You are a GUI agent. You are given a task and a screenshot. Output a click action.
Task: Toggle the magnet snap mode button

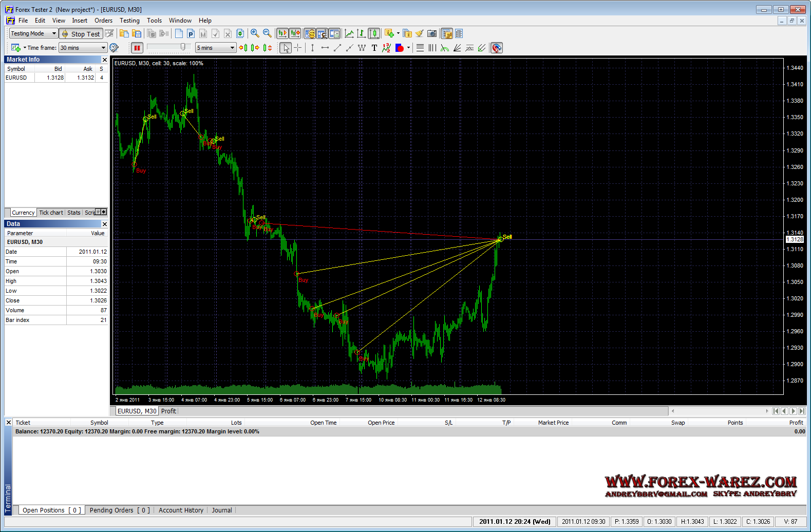pos(496,48)
